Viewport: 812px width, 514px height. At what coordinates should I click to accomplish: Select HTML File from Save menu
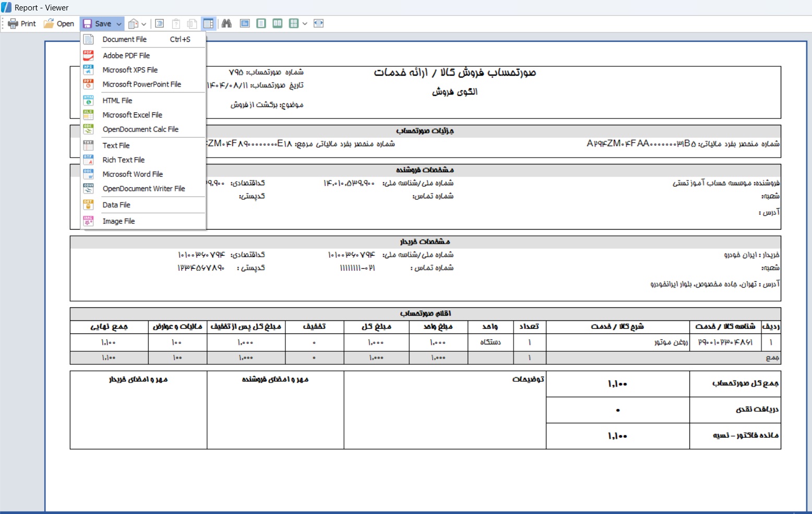pos(117,101)
